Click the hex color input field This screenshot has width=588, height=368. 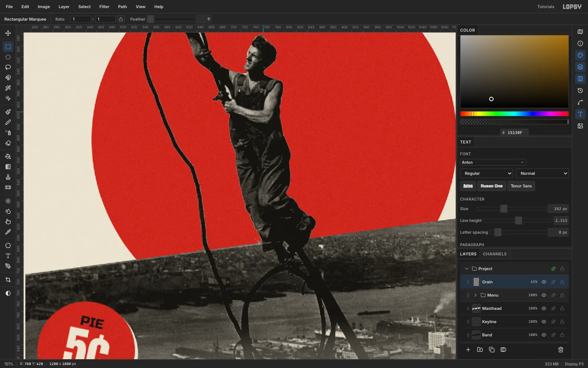click(x=514, y=132)
